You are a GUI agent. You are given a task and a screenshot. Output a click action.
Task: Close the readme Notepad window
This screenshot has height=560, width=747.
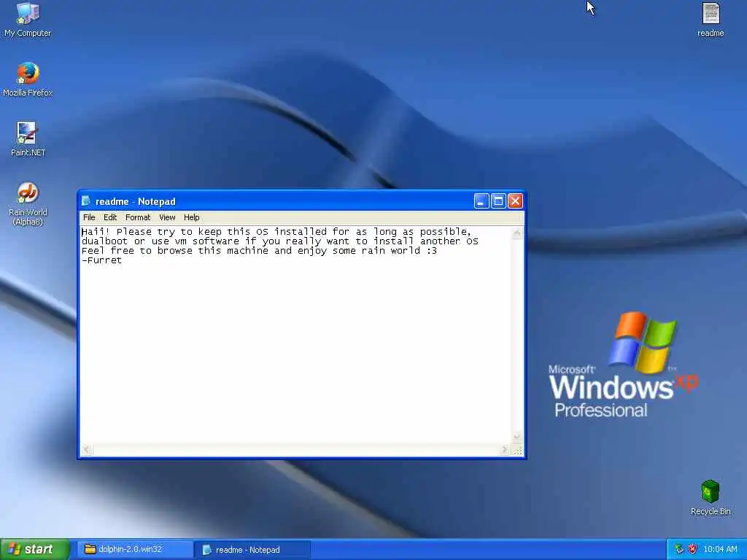(515, 201)
